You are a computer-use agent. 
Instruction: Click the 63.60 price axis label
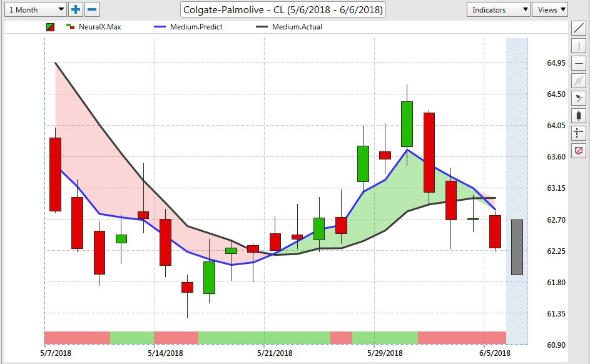(556, 156)
